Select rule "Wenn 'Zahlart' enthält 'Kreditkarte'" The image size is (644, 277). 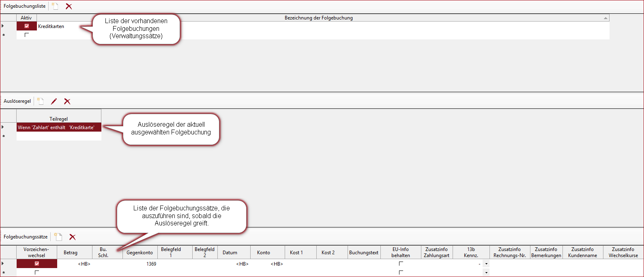click(56, 128)
